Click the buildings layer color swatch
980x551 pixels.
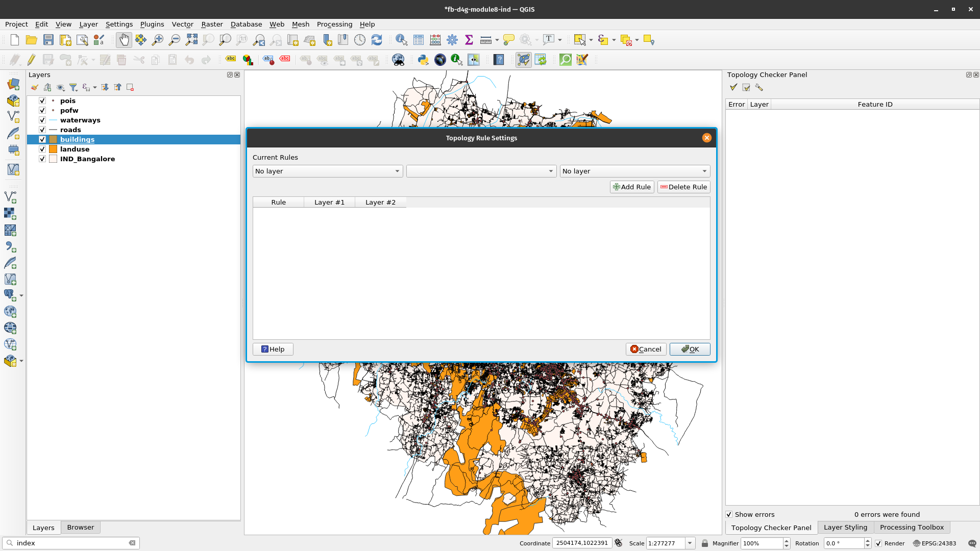53,139
